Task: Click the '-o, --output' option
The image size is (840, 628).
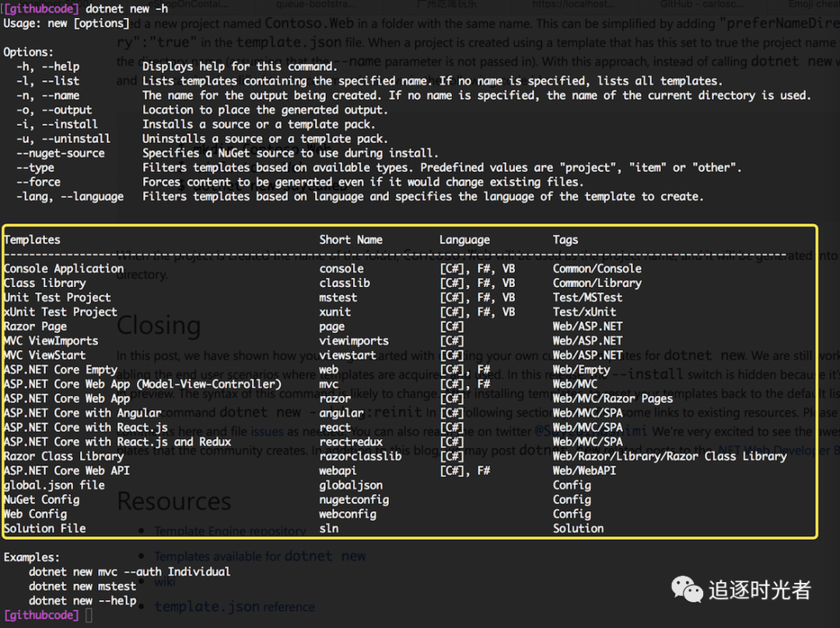Action: 54,110
